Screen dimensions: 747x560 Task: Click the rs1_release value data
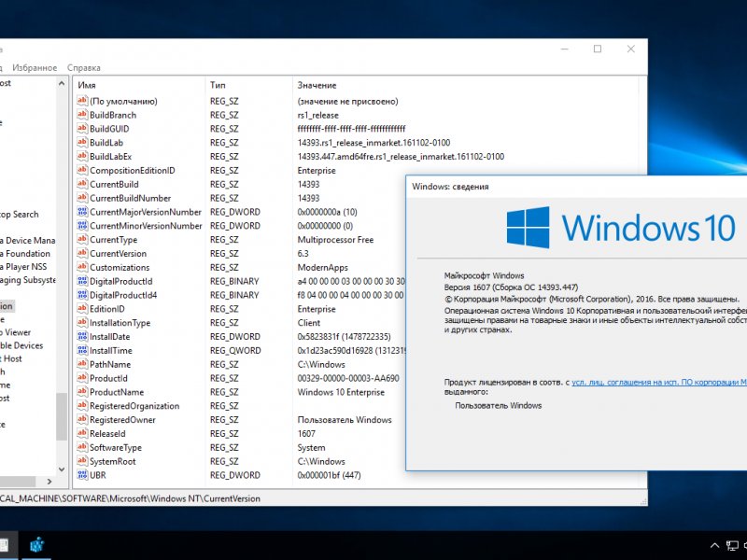click(317, 115)
